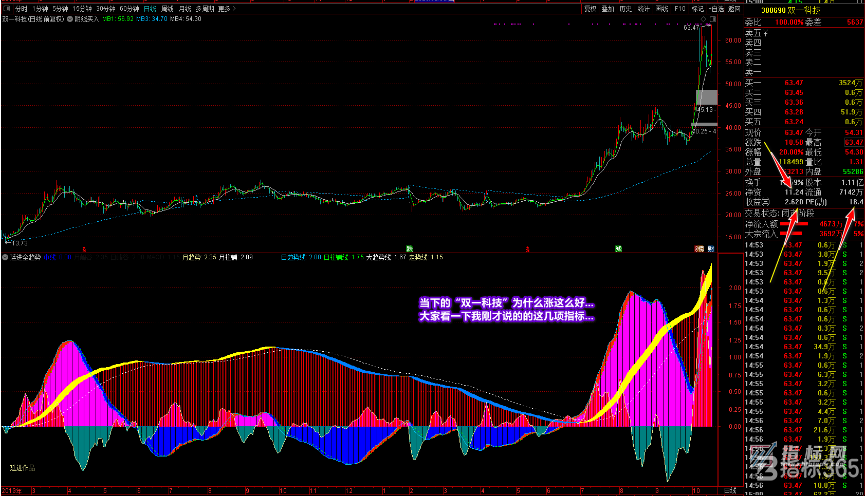The image size is (868, 496).
Task: Click the 净流入额 net inflow bar
Action: pos(794,224)
